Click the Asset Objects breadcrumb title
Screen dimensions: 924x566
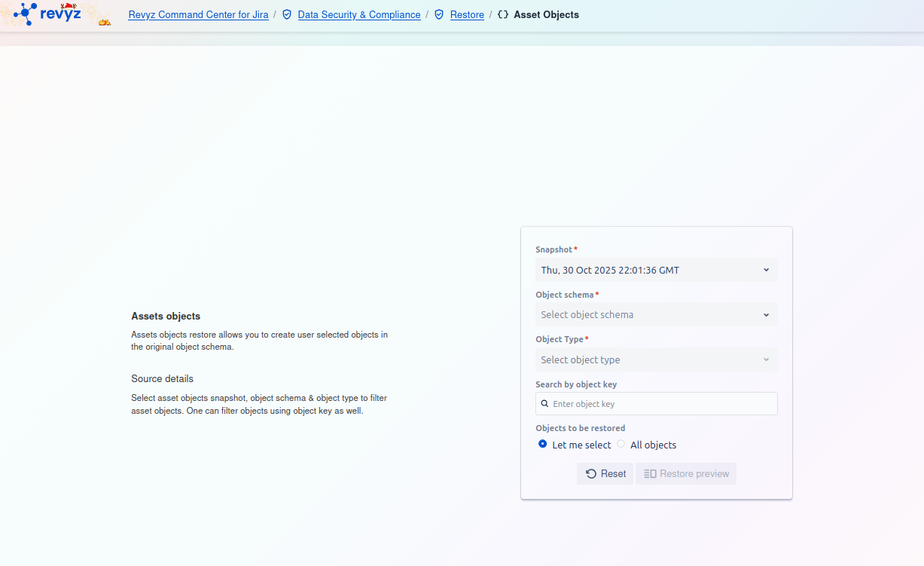pyautogui.click(x=546, y=14)
